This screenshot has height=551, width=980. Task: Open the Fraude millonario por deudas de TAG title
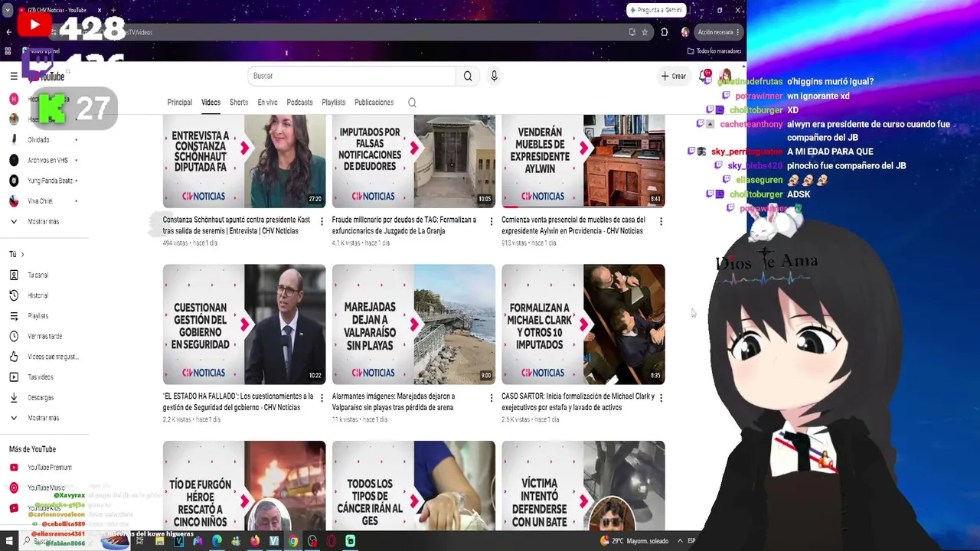pyautogui.click(x=404, y=225)
